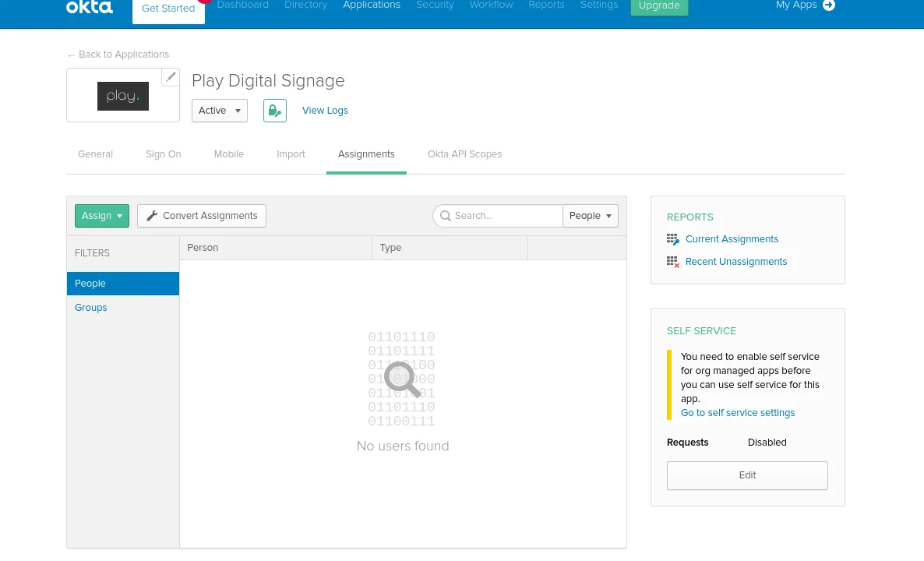
Task: Click the search magnifier icon
Action: (x=446, y=216)
